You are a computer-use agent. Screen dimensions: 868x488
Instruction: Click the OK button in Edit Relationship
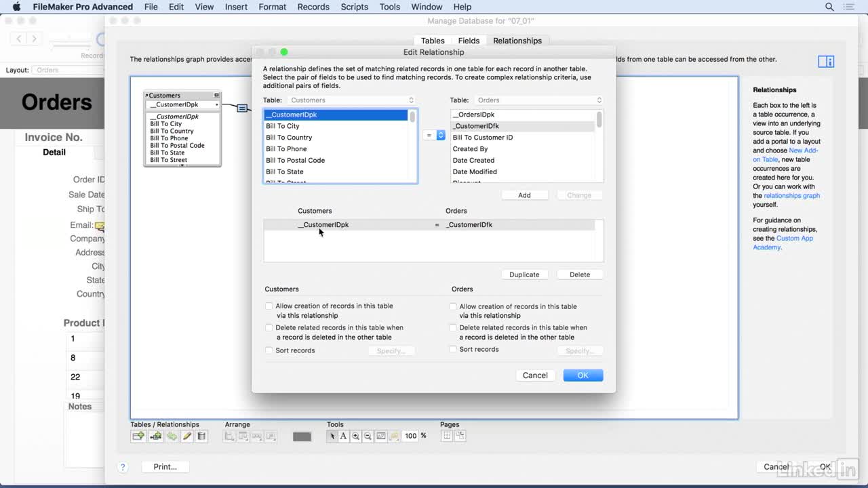pos(583,375)
